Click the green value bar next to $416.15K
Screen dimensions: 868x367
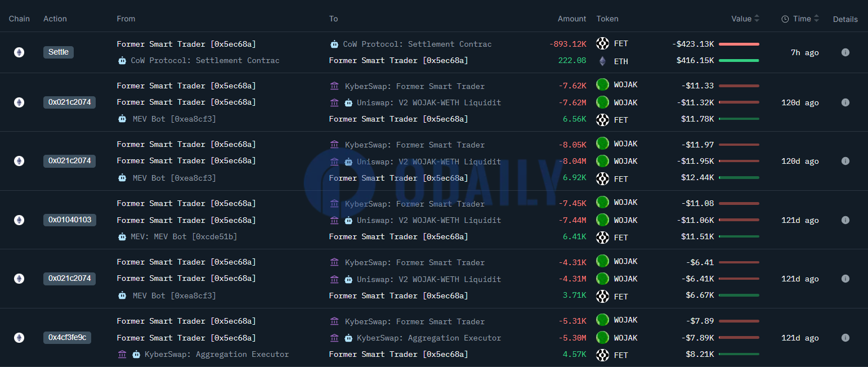click(x=739, y=60)
